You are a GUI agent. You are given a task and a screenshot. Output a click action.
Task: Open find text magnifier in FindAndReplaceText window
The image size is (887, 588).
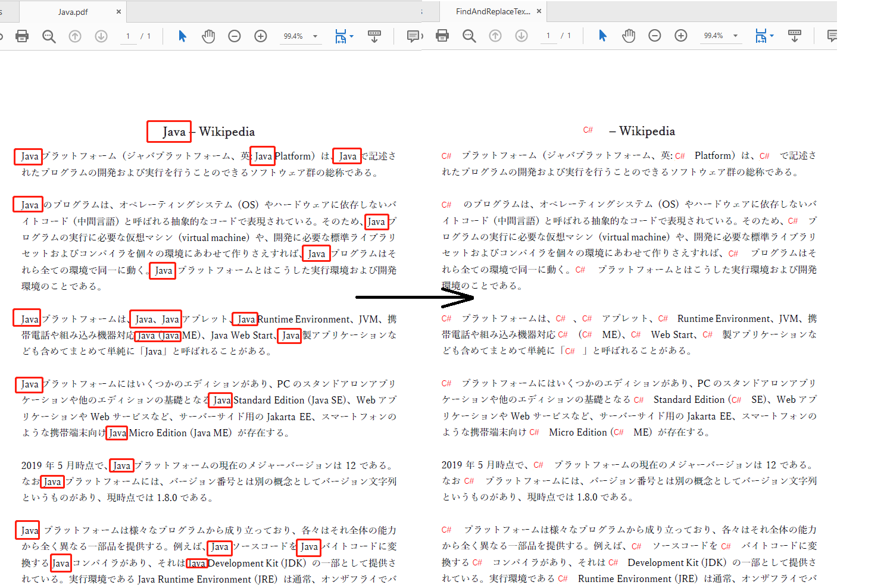click(x=469, y=36)
